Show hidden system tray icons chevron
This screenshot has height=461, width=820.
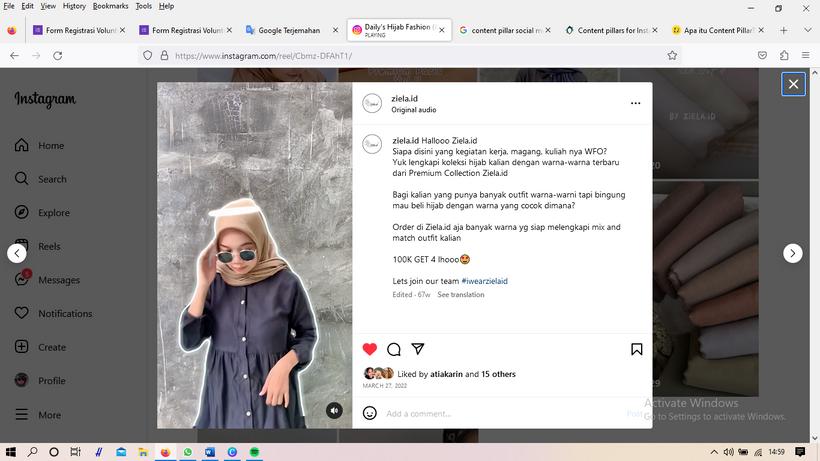point(714,452)
